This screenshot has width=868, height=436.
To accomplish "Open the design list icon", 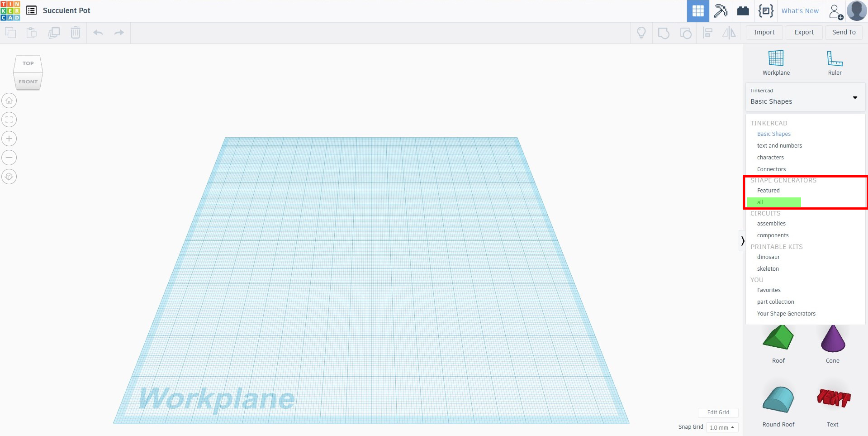I will point(32,10).
